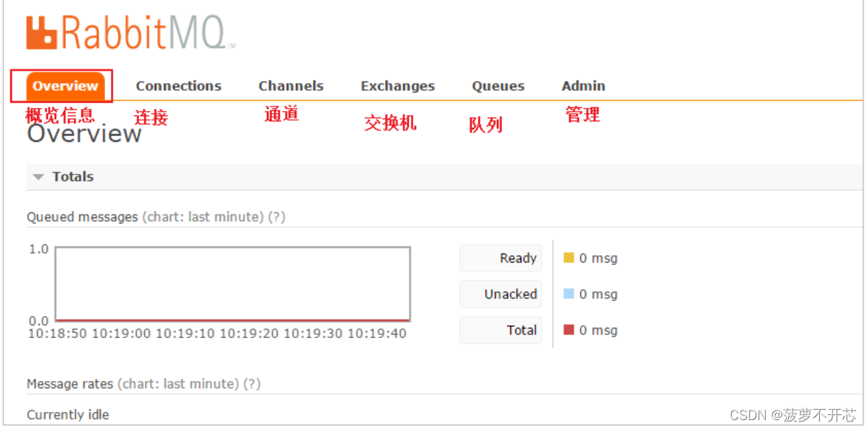Go to the Queues tab
The height and width of the screenshot is (429, 868).
[x=498, y=86]
